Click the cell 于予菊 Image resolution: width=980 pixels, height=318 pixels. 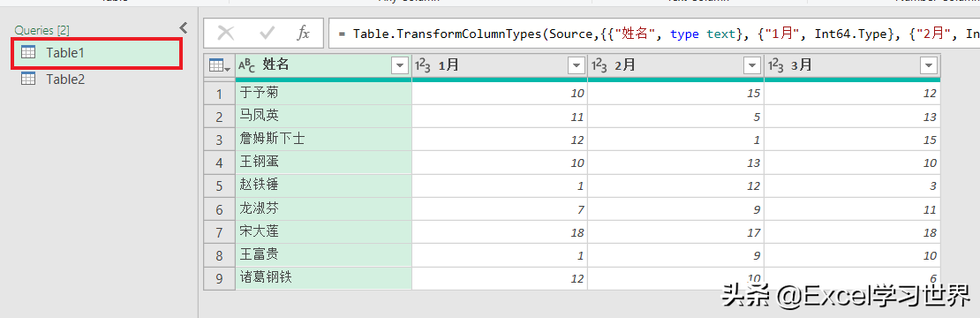(323, 94)
